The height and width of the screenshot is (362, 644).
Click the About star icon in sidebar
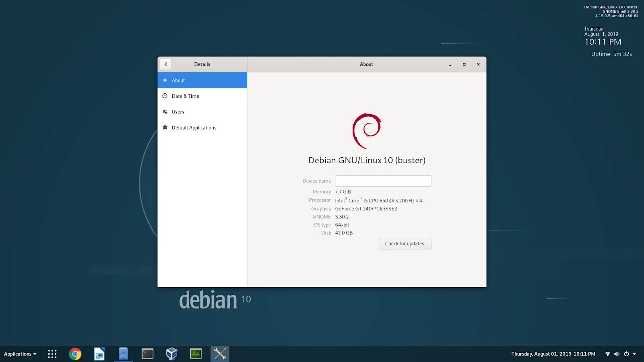[x=165, y=80]
